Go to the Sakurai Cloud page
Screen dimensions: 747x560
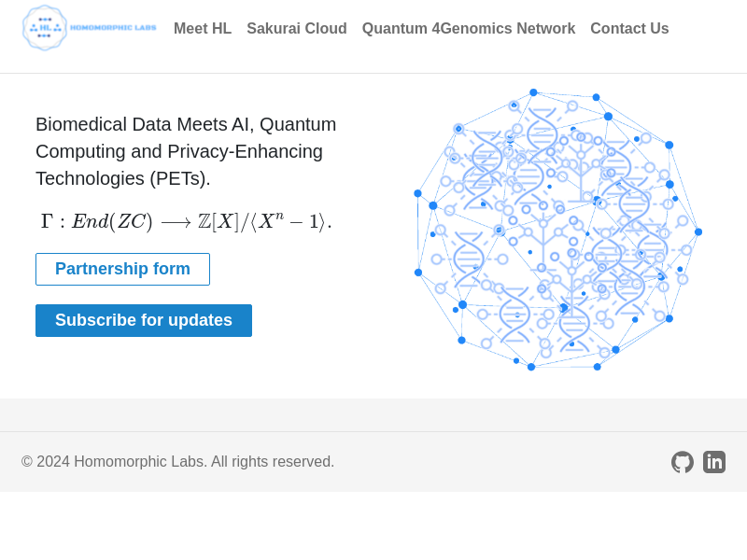point(297,29)
